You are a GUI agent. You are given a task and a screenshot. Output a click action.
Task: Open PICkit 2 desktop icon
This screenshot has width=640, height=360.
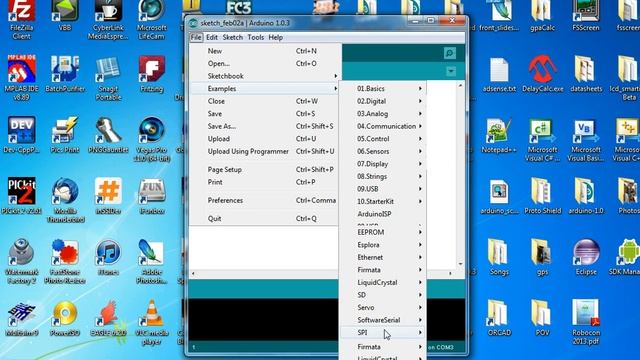tap(22, 196)
